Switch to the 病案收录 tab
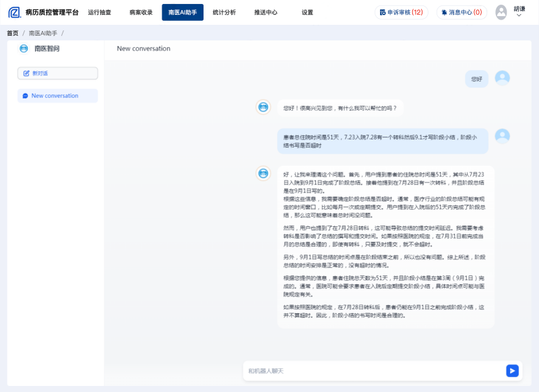Screen dimensions: 539x392 click(x=141, y=12)
